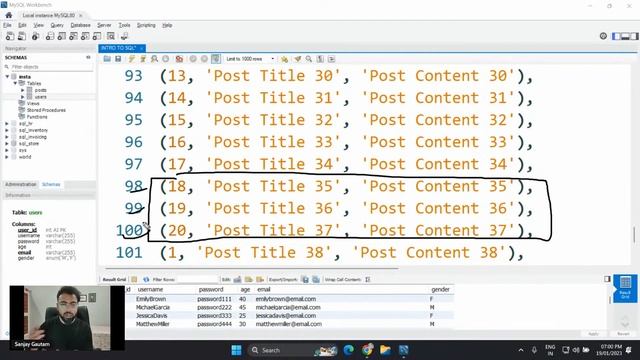Click the Revert button under results

(x=623, y=334)
